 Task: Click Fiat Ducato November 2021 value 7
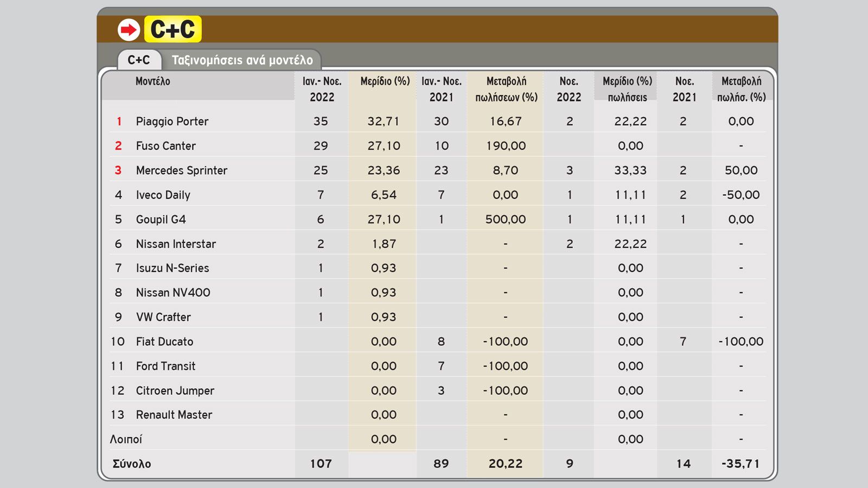683,342
